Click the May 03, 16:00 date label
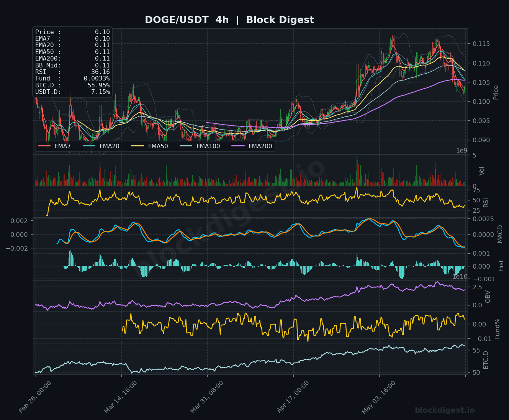The image size is (509, 420). [x=379, y=397]
